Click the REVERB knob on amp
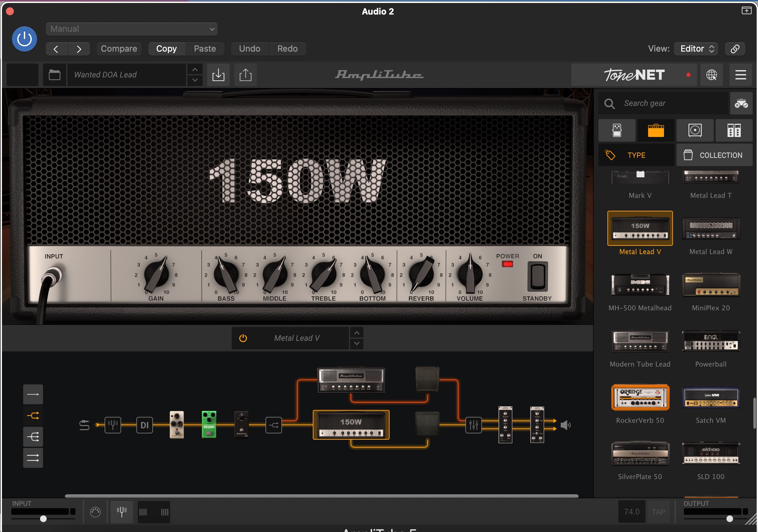 pos(421,275)
